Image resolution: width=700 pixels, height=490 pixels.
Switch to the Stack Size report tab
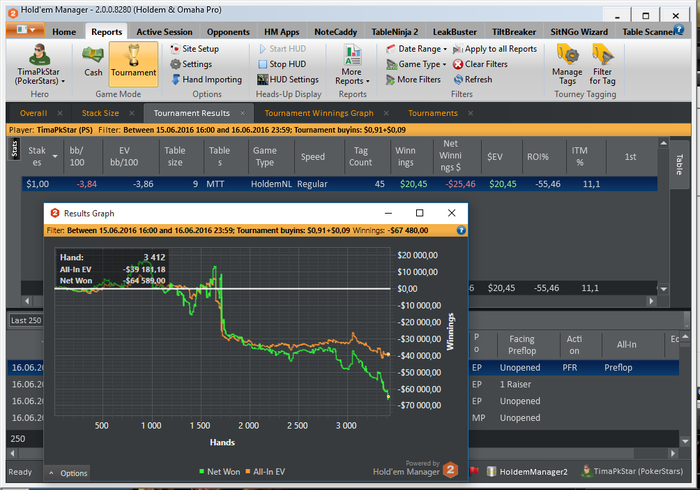[100, 113]
